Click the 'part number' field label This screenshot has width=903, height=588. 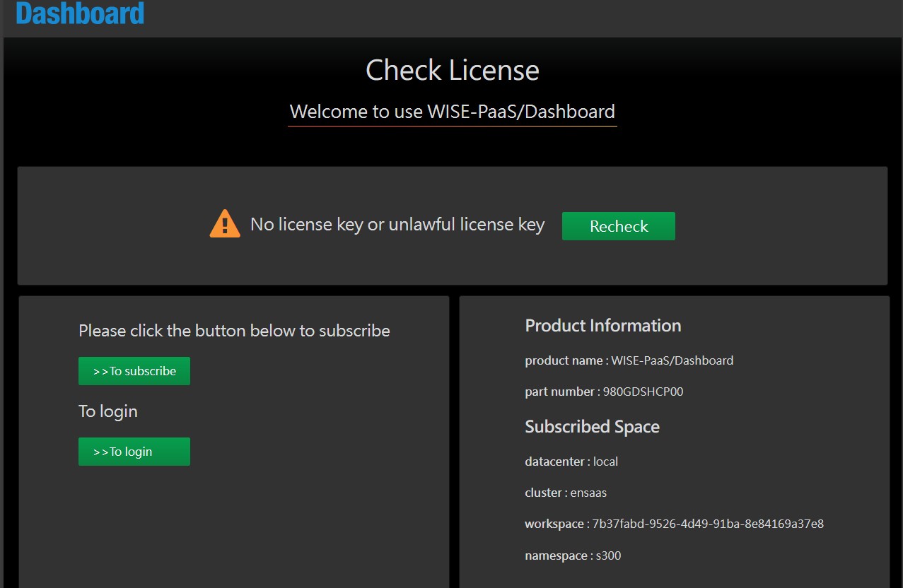tap(559, 392)
